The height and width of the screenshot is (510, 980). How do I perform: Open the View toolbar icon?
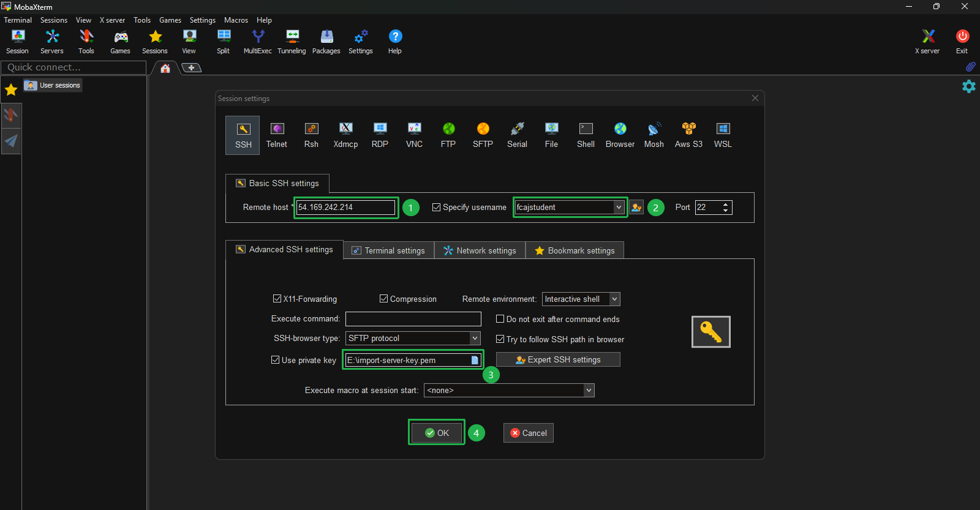[189, 42]
